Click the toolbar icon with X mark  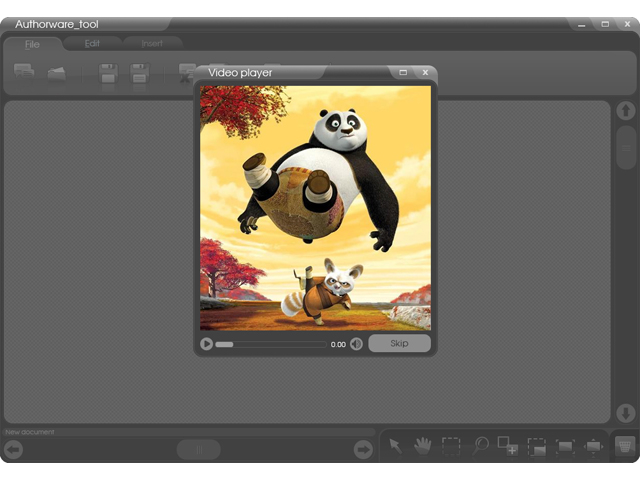click(x=187, y=73)
